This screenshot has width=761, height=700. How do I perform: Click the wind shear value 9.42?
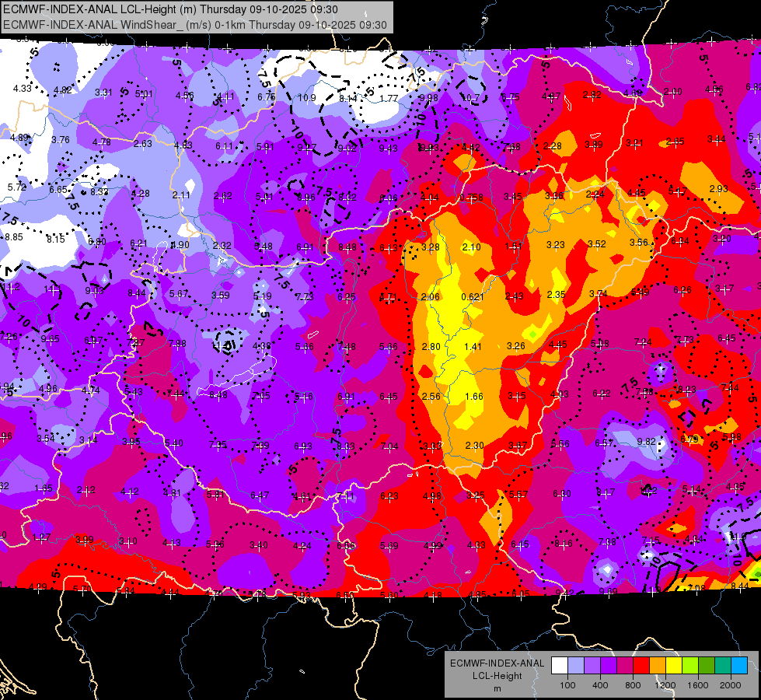click(x=564, y=593)
